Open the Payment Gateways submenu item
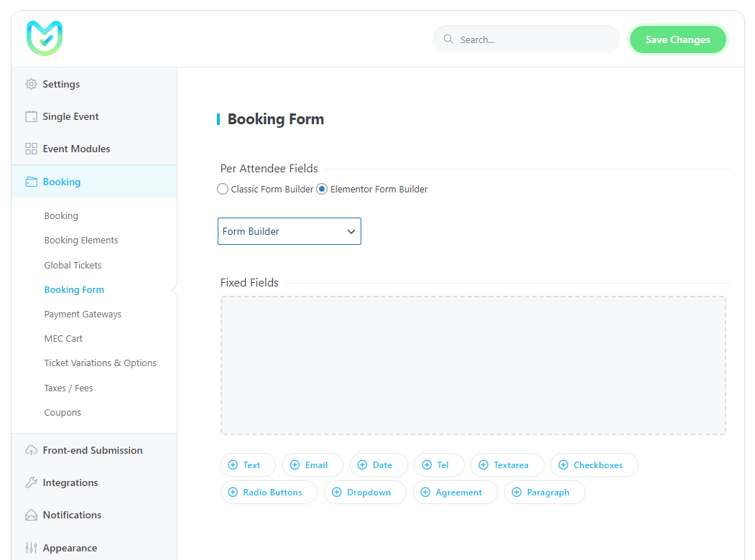Image resolution: width=755 pixels, height=560 pixels. (x=83, y=314)
